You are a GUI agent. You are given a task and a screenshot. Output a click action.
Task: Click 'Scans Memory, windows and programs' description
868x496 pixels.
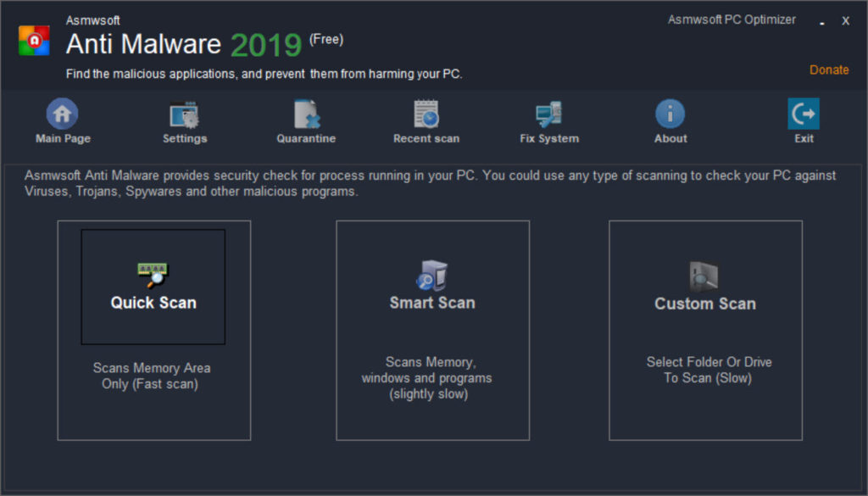427,378
